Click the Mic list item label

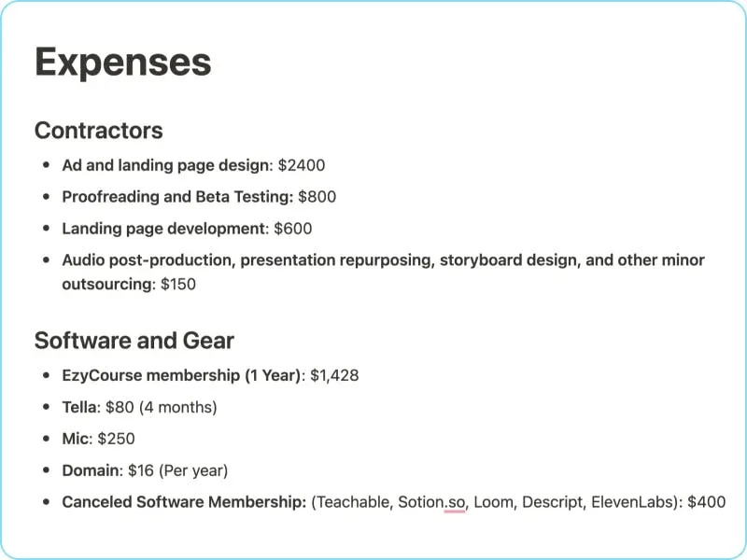coord(75,440)
